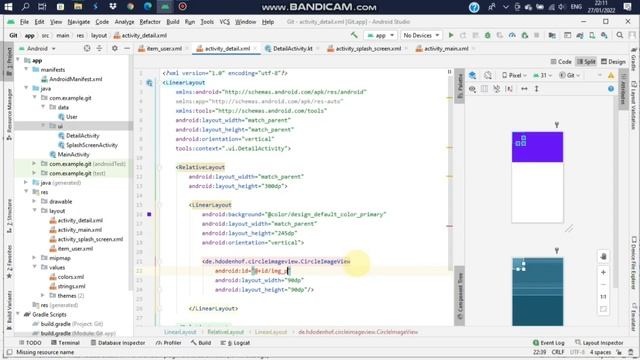The image size is (640, 360).
Task: Switch editor to Code view
Action: click(x=561, y=62)
